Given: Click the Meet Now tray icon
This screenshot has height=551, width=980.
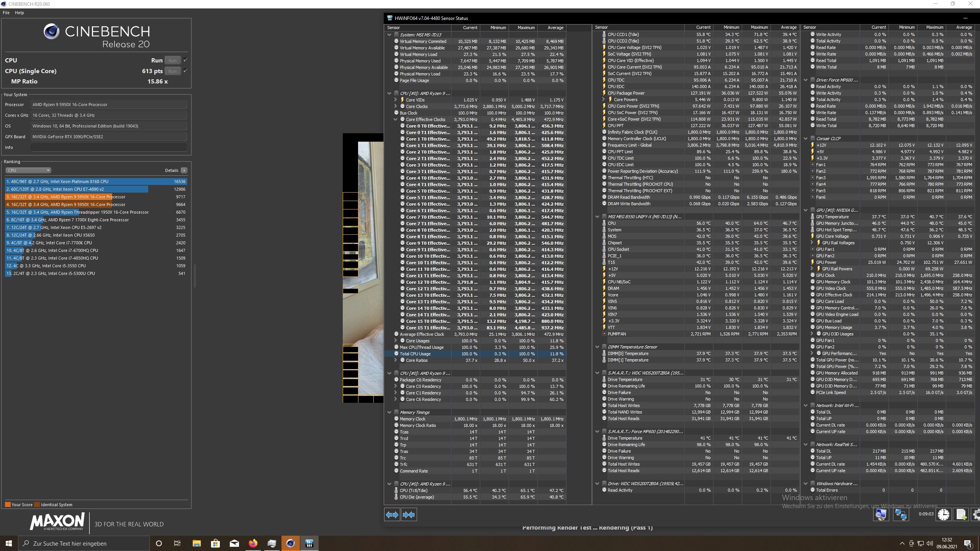Looking at the screenshot, I should (911, 543).
